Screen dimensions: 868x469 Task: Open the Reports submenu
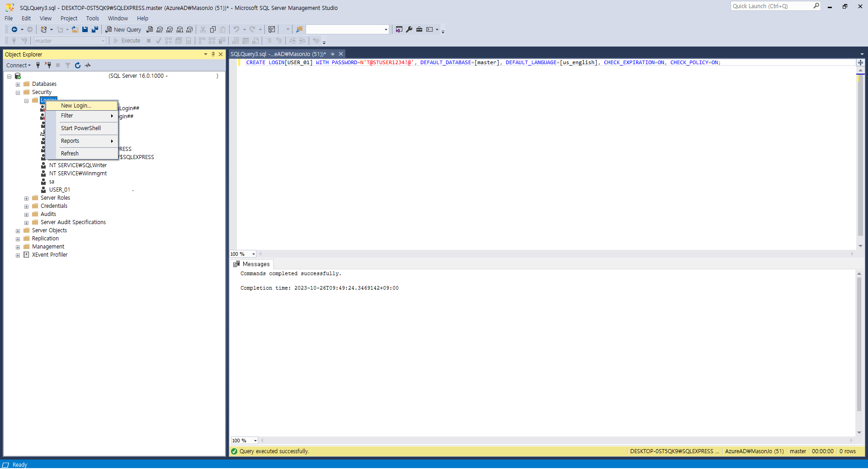coord(82,141)
